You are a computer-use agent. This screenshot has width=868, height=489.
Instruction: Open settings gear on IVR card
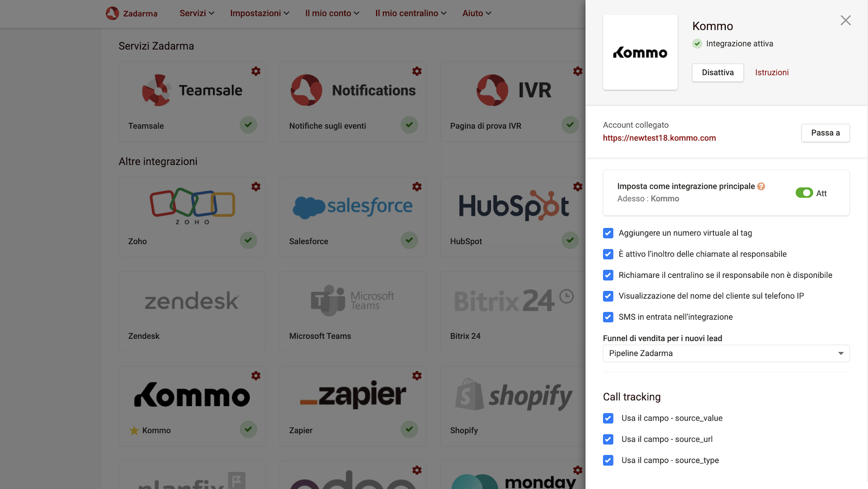[x=578, y=71]
